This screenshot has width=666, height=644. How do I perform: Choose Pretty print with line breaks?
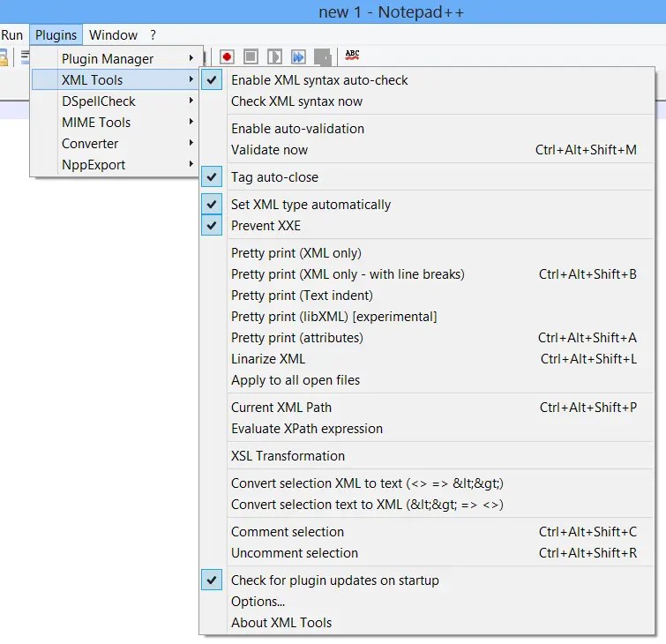pyautogui.click(x=427, y=274)
